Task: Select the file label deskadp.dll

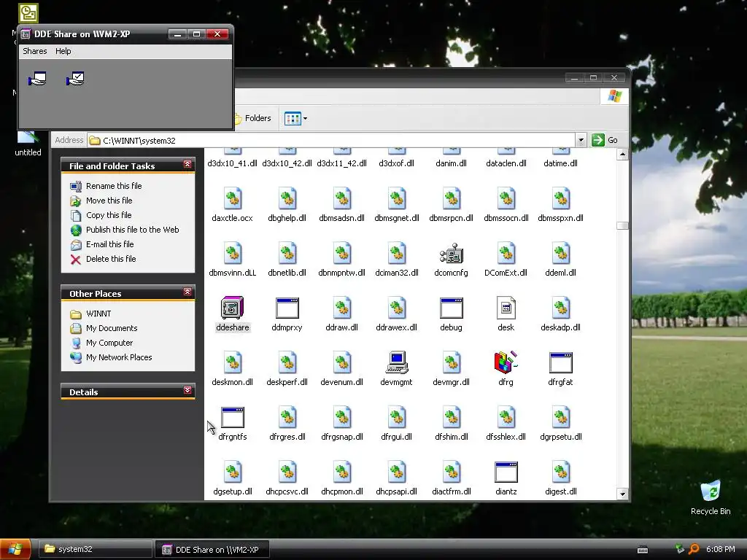Action: [561, 327]
